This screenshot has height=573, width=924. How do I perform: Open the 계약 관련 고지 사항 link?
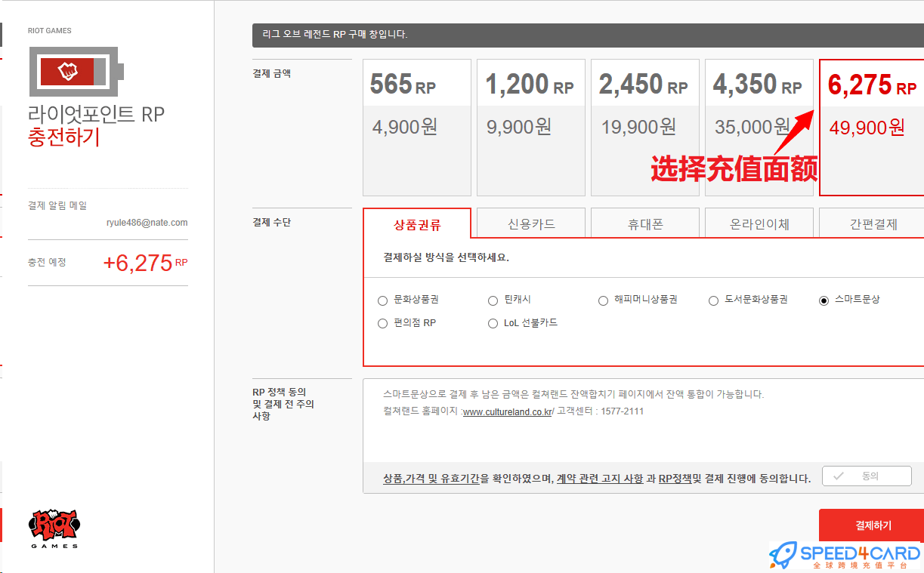(600, 479)
